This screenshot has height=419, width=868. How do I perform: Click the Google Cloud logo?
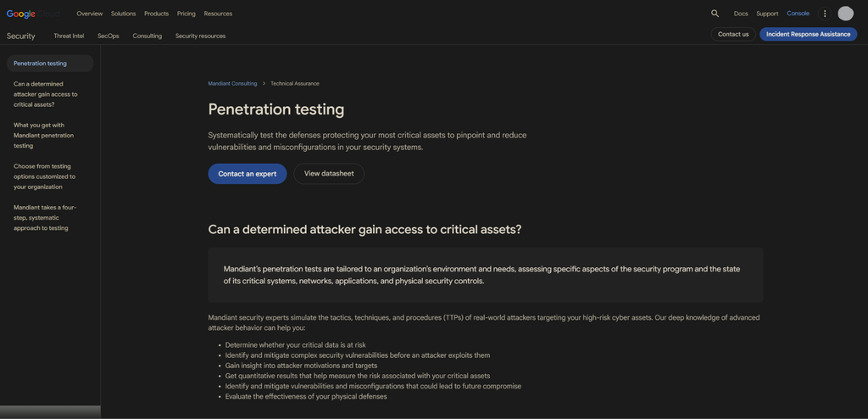[34, 14]
